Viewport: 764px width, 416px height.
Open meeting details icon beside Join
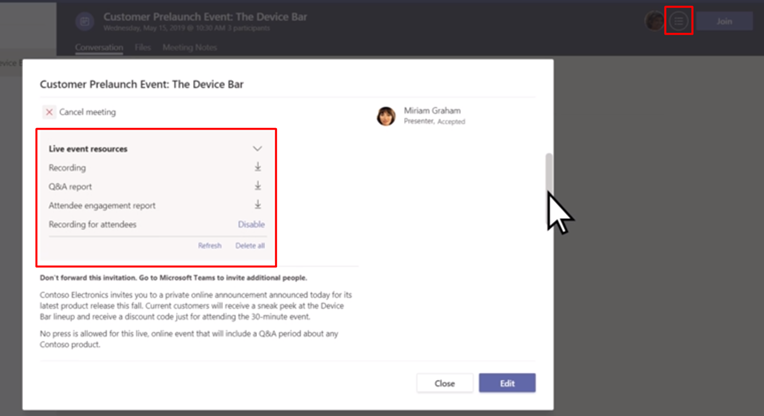(679, 21)
